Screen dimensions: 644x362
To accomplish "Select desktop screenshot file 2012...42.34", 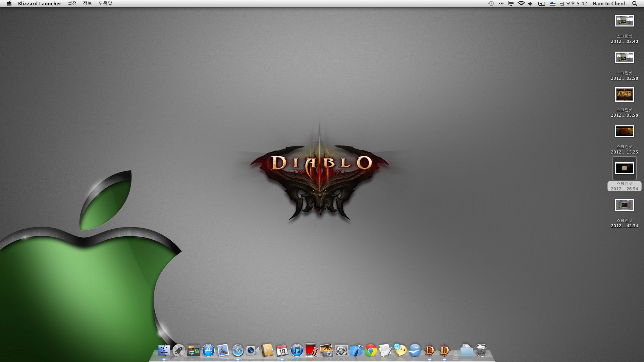I will (x=624, y=205).
